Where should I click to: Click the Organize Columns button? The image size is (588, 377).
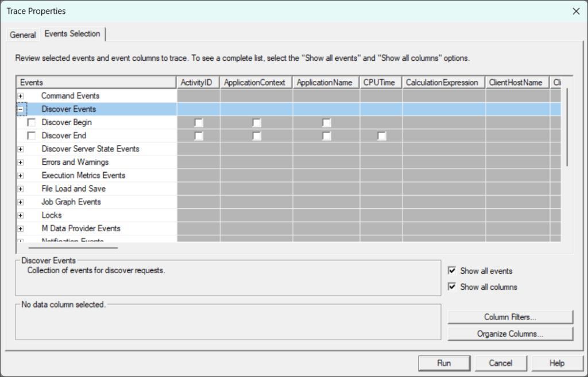click(510, 333)
